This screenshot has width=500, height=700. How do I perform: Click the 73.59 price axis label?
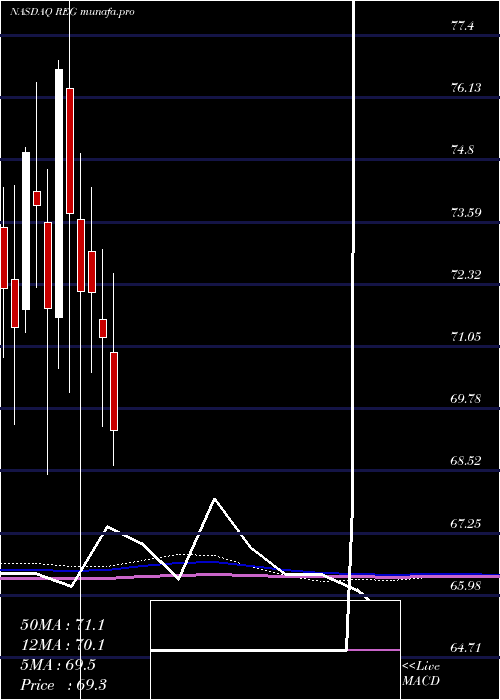[466, 212]
